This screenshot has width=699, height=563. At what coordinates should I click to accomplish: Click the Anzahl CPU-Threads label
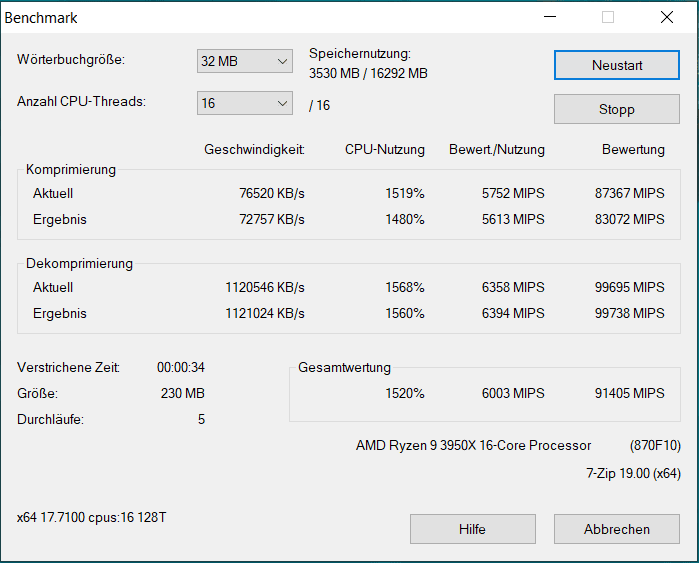tap(82, 102)
